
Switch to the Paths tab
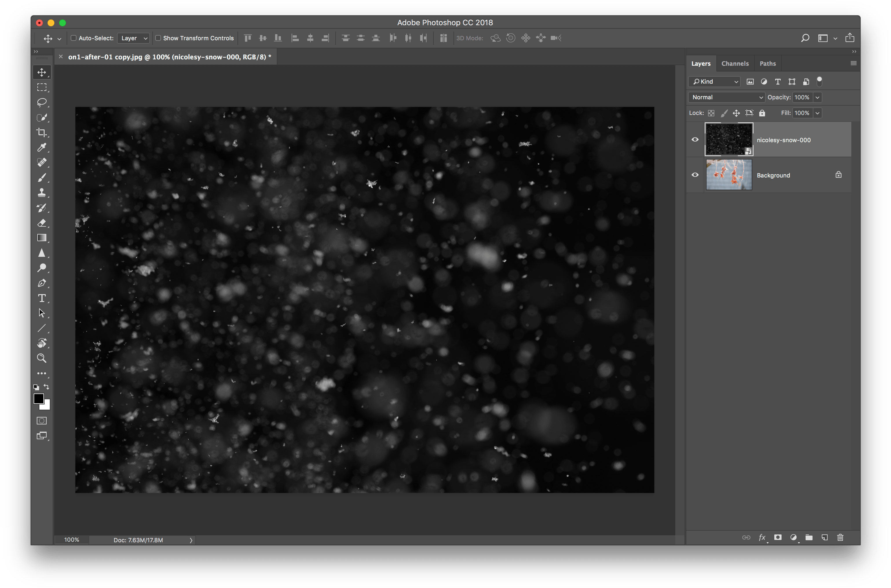(767, 63)
